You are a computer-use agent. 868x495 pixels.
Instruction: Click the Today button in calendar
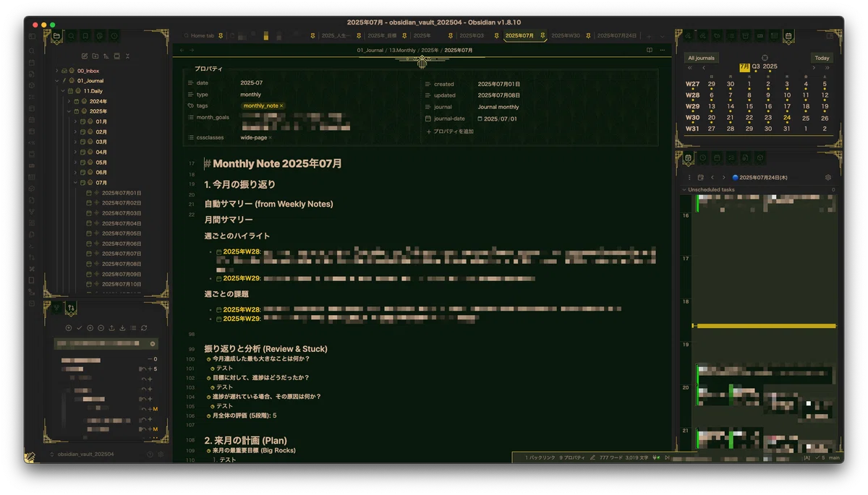pyautogui.click(x=822, y=58)
